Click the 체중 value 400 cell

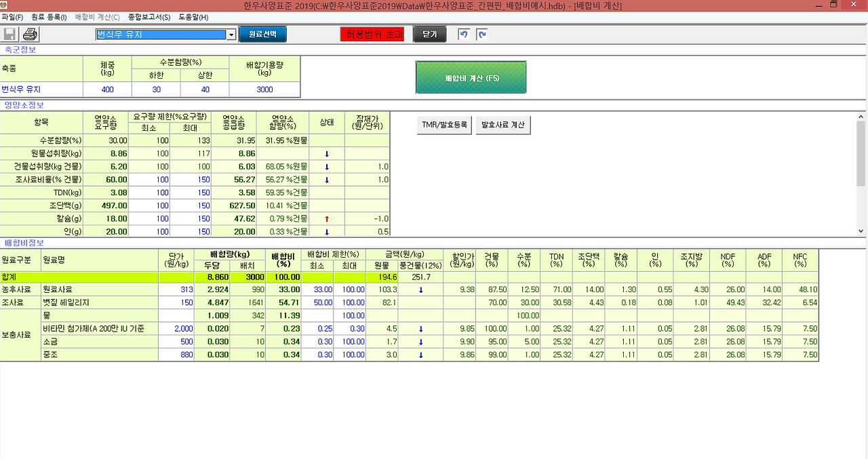[107, 89]
